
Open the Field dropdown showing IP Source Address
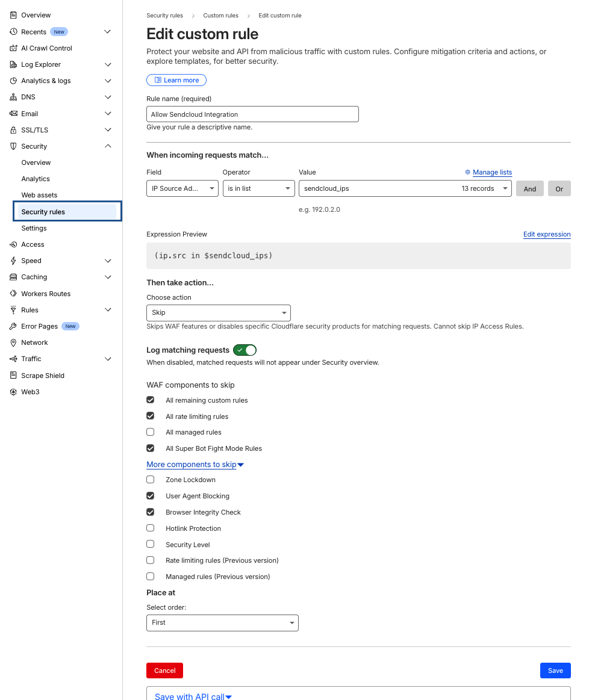point(182,188)
